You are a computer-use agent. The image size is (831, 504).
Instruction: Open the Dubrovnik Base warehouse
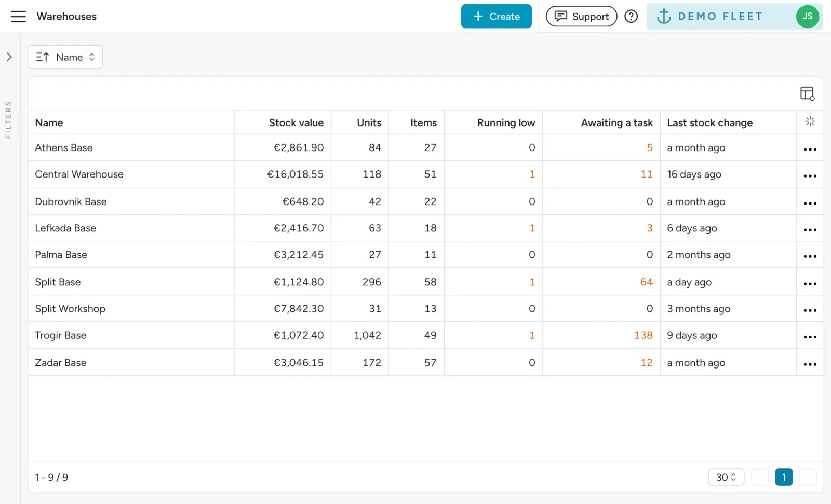pyautogui.click(x=71, y=201)
